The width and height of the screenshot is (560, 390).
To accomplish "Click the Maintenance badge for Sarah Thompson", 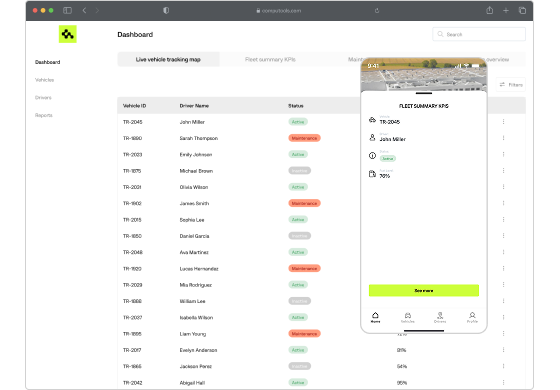I will coord(304,138).
